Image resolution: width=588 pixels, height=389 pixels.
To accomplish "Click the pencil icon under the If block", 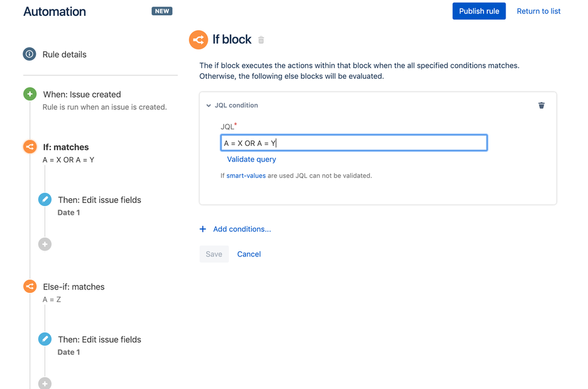I will tap(45, 199).
